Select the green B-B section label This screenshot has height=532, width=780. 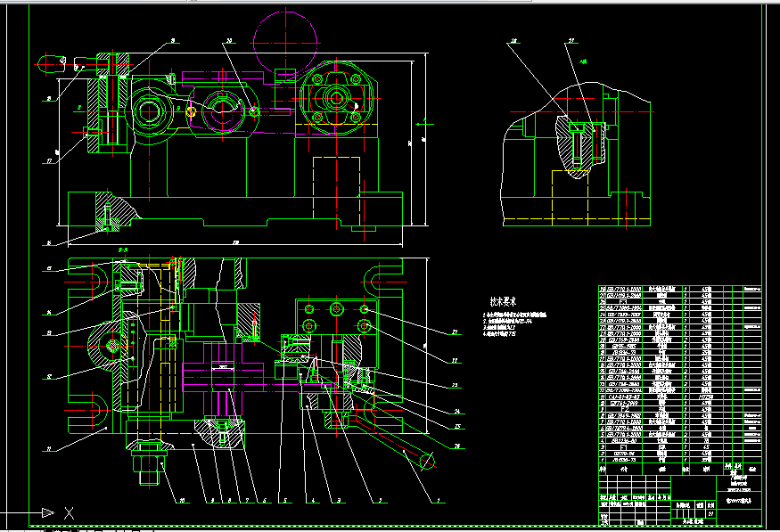coord(122,250)
